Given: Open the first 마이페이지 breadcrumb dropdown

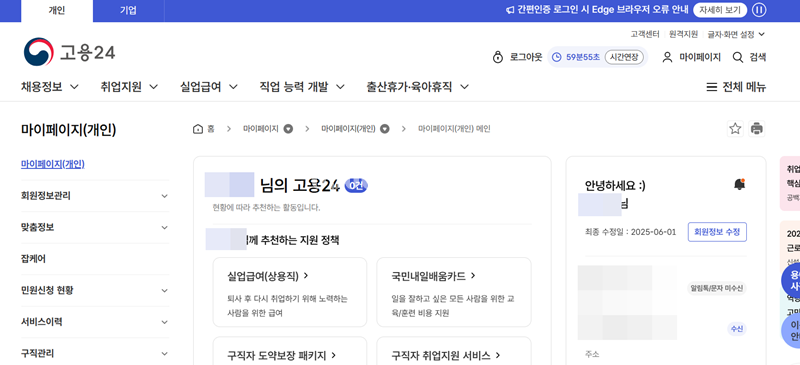Looking at the screenshot, I should click(x=288, y=129).
